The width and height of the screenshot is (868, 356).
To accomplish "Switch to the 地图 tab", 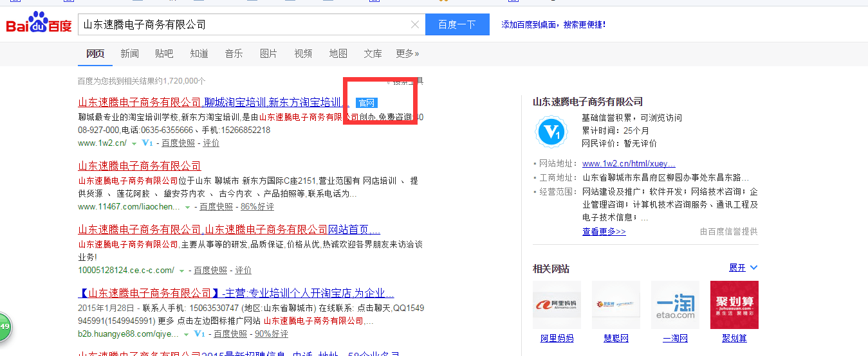I will coord(338,53).
